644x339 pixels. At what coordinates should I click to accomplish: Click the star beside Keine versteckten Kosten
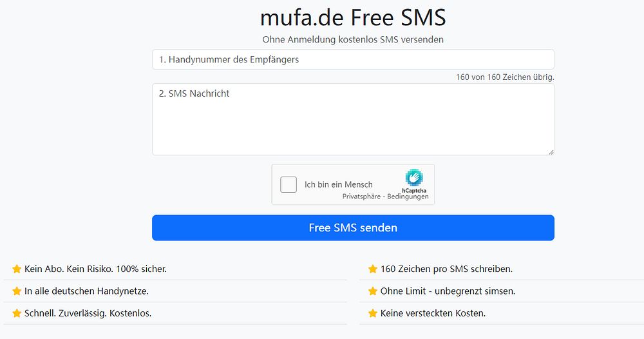372,313
